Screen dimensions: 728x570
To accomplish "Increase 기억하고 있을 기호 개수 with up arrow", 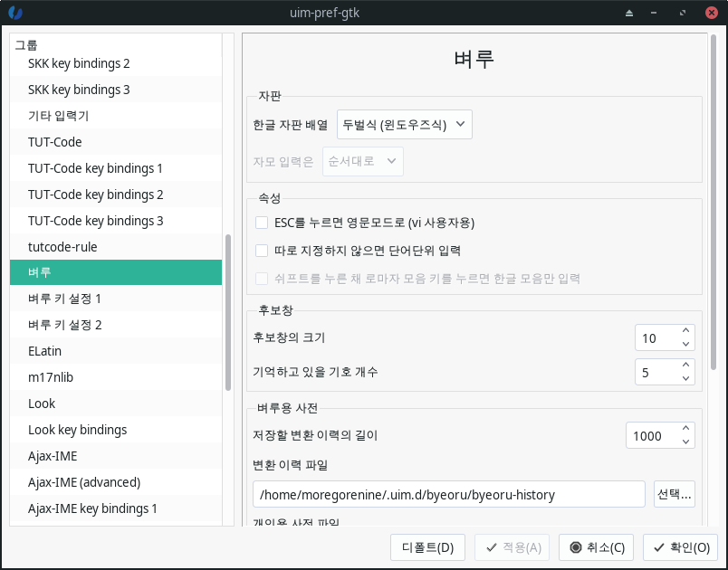I will pos(685,365).
